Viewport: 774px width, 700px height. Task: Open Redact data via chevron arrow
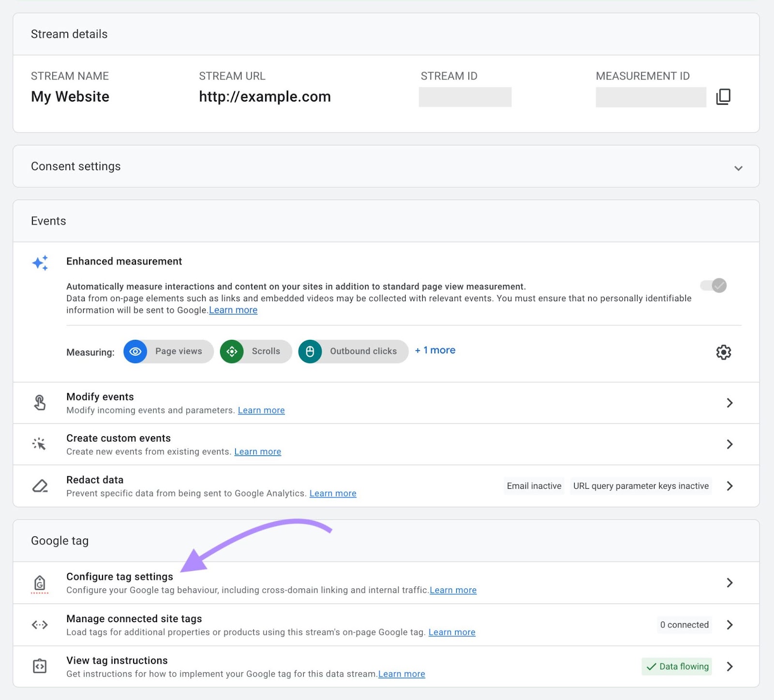tap(729, 486)
